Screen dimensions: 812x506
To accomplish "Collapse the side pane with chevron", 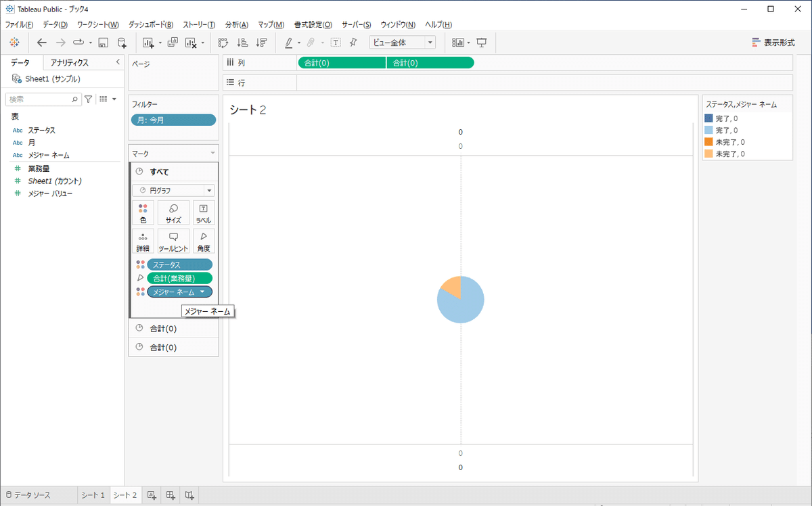I will point(118,62).
